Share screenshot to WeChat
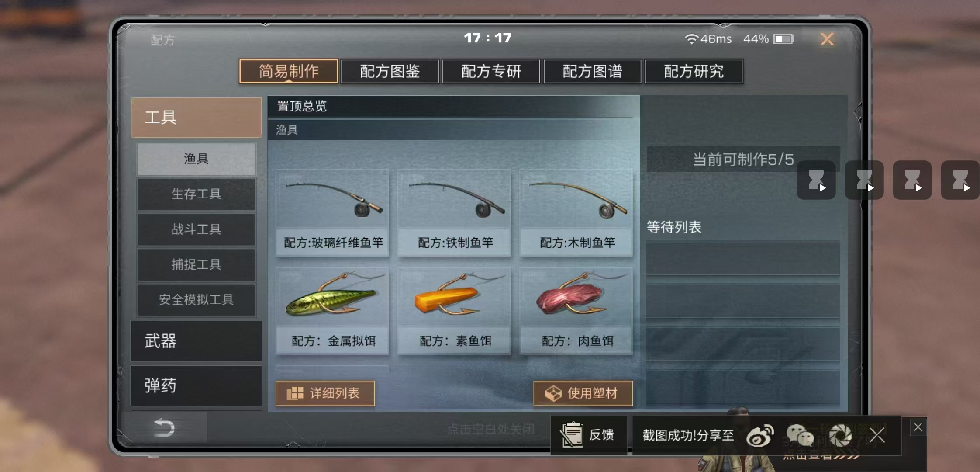980x472 pixels. click(x=800, y=435)
